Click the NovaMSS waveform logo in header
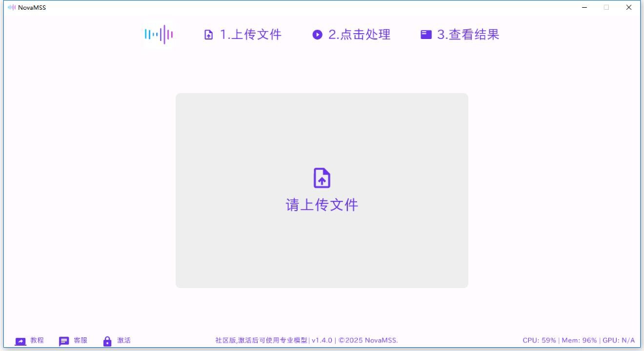 click(x=159, y=34)
